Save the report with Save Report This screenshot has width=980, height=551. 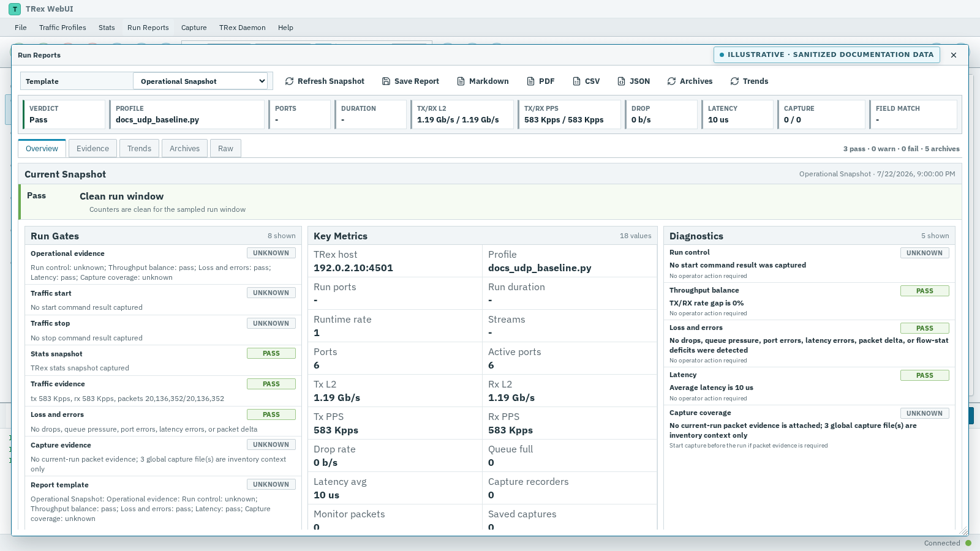(x=410, y=81)
